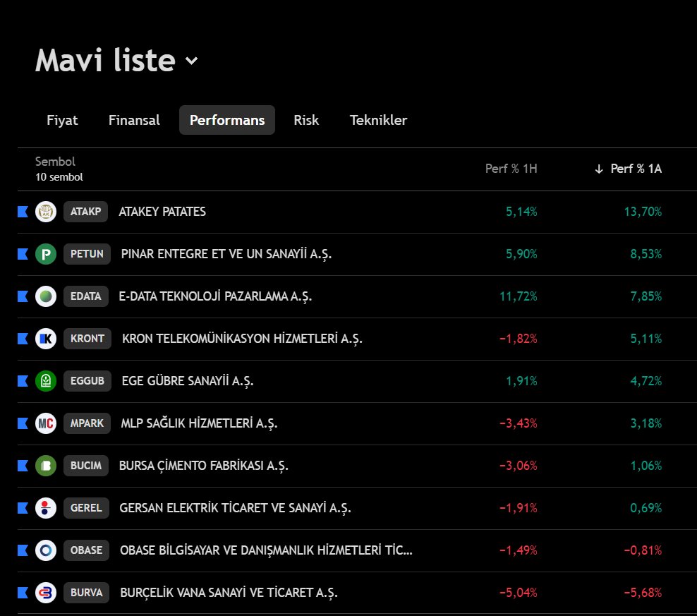Viewport: 697px width, 616px height.
Task: Open the PETUN ticker badge
Action: [x=87, y=254]
